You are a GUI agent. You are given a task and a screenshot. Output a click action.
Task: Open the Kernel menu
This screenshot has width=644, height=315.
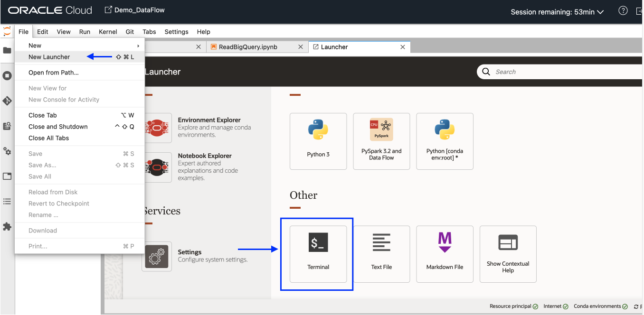(108, 32)
